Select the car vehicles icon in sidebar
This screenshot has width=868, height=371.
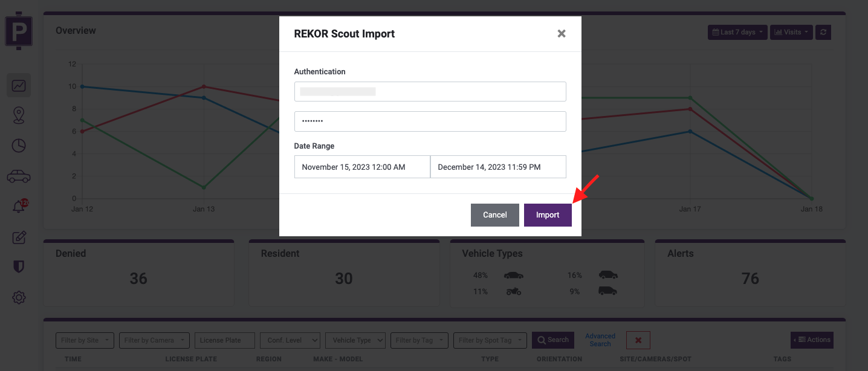click(19, 176)
